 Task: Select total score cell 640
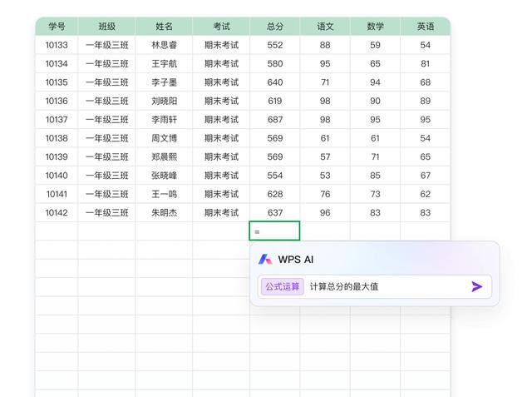(275, 82)
